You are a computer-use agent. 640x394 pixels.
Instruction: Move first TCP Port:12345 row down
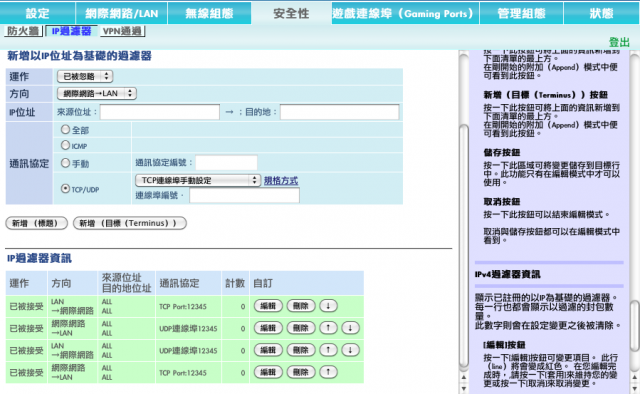tap(328, 306)
